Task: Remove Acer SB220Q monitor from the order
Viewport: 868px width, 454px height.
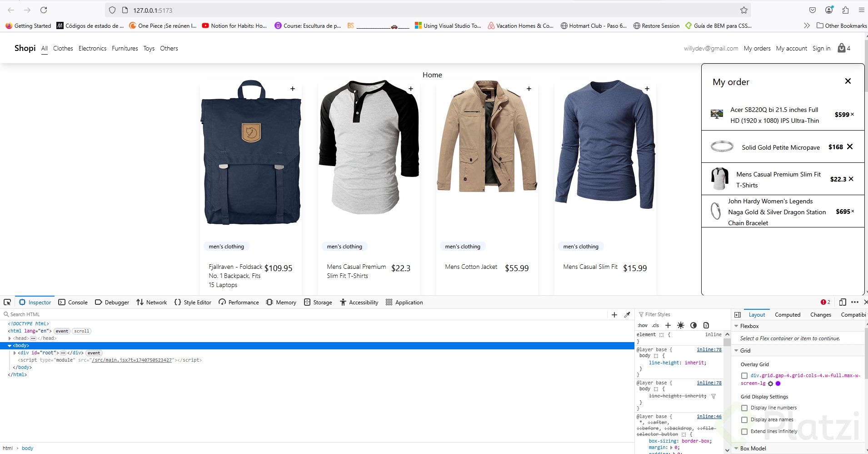Action: pos(852,115)
